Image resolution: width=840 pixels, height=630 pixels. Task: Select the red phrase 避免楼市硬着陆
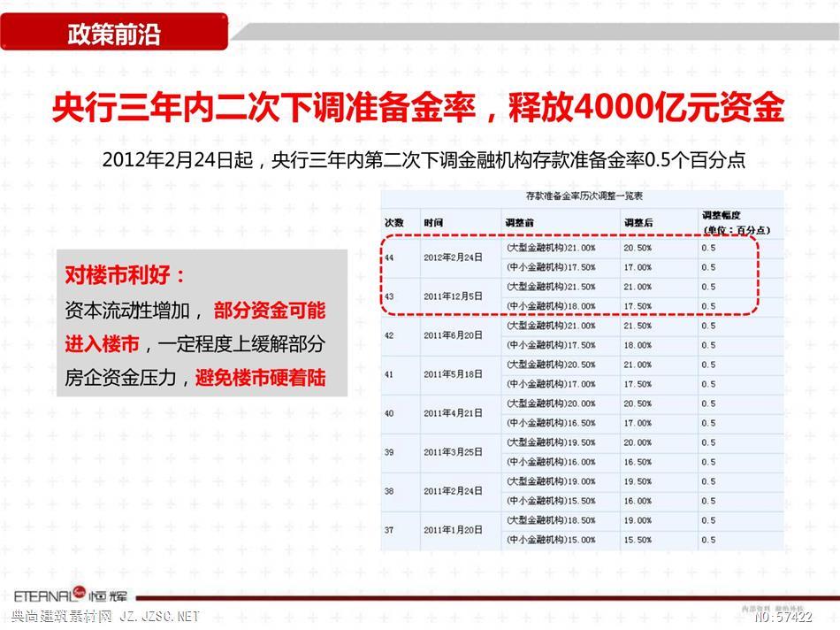[260, 378]
